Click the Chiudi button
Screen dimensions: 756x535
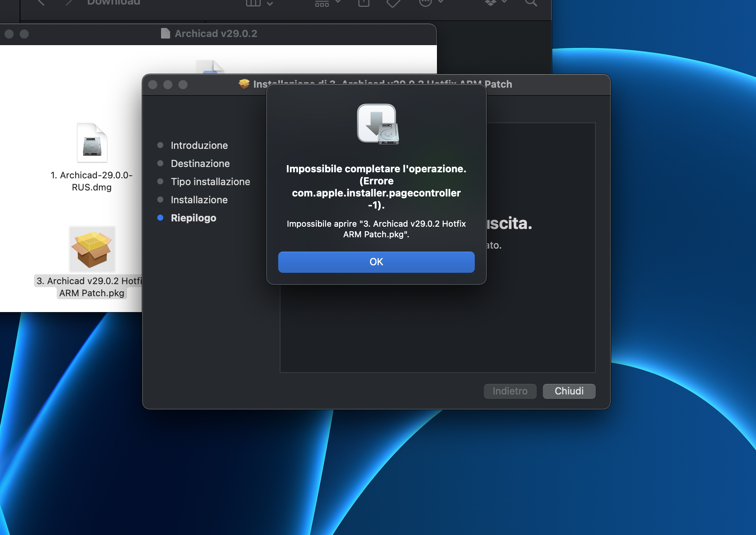569,391
